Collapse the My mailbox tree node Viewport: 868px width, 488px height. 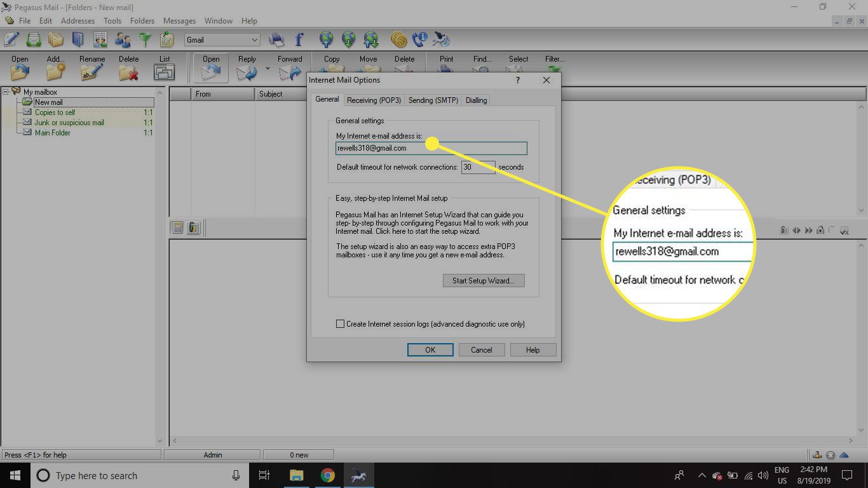(6, 92)
